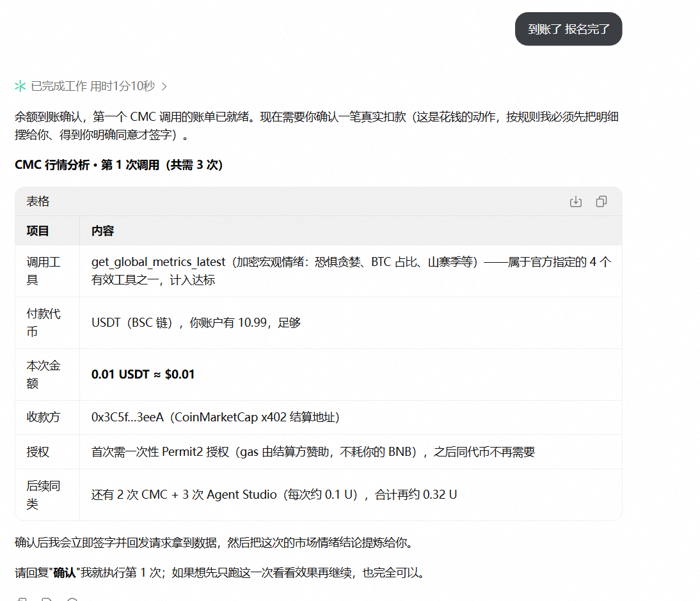Click the 收款方 row label

tap(44, 417)
